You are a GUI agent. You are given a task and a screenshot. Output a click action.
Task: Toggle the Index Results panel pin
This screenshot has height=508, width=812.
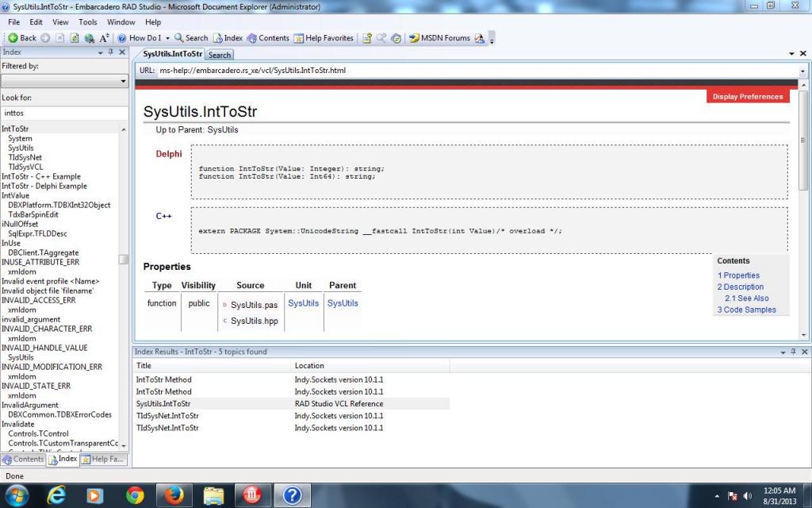(793, 352)
